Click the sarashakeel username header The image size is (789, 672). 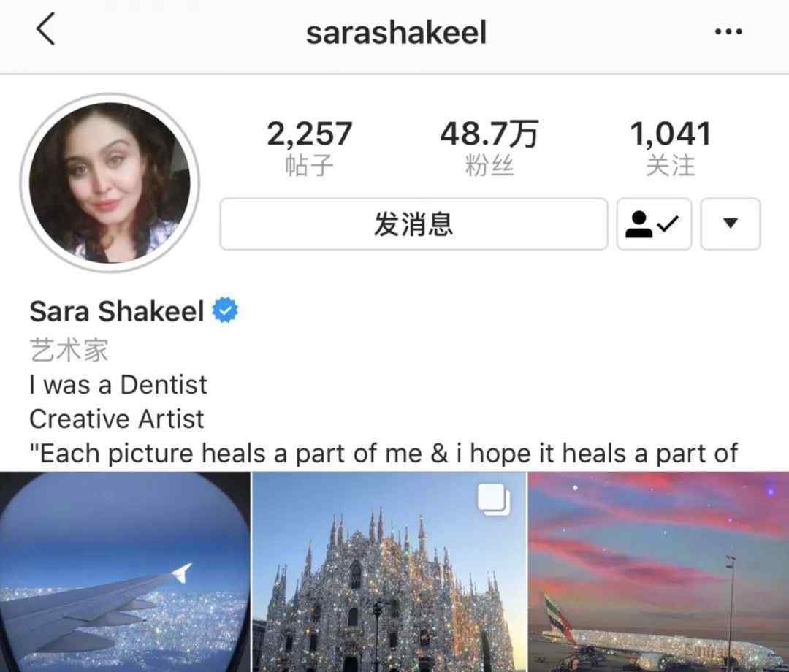pyautogui.click(x=396, y=33)
